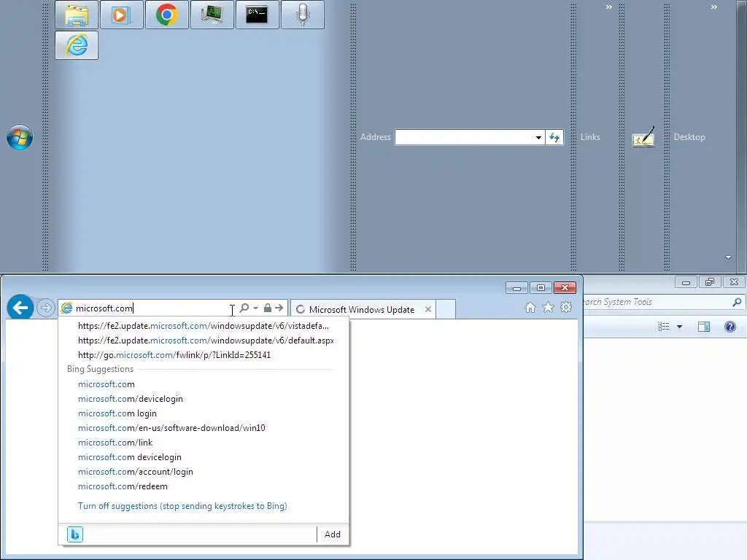Viewport: 747px width, 560px height.
Task: Click the refresh icon beside the taskbar Address box
Action: coord(554,137)
